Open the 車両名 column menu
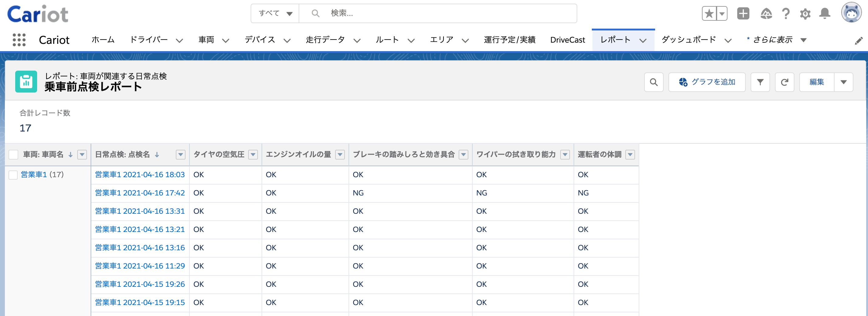Screen dimensions: 868x316 [x=82, y=154]
